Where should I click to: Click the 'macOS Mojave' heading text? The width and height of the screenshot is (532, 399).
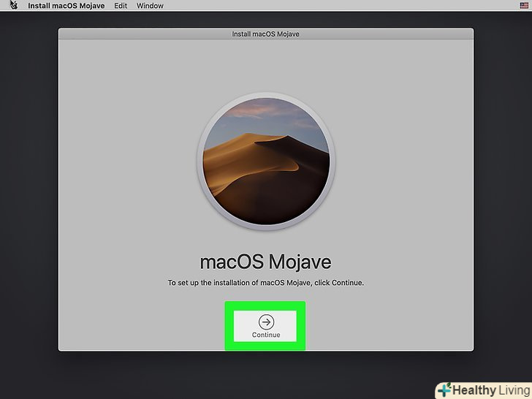266,262
